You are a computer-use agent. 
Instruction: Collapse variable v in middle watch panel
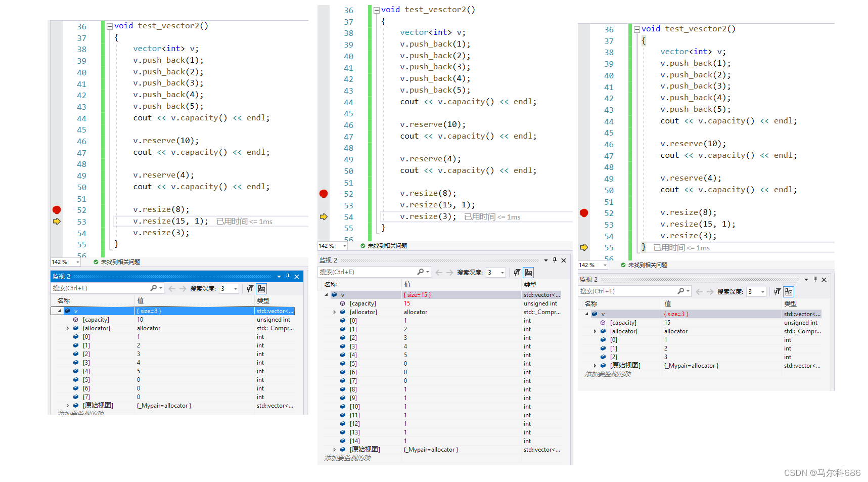326,295
